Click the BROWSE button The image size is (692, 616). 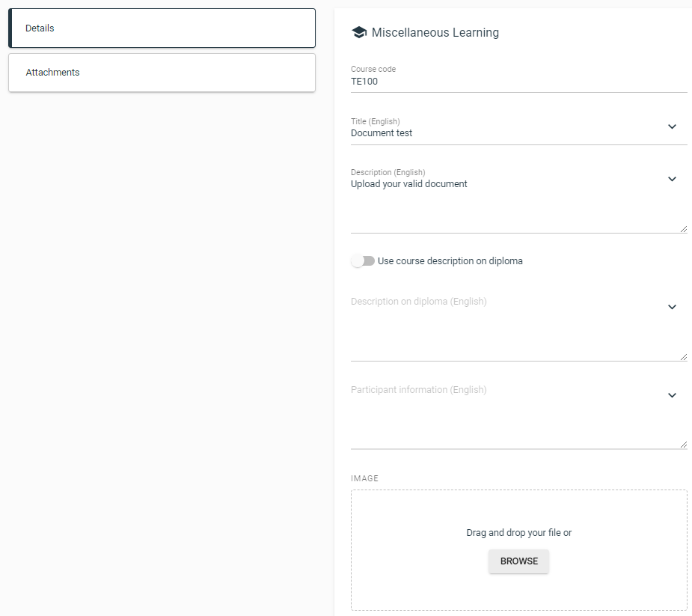[518, 561]
